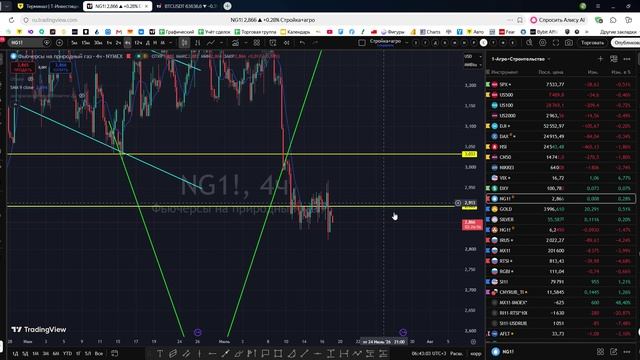Redo the last chart action

click(x=315, y=42)
